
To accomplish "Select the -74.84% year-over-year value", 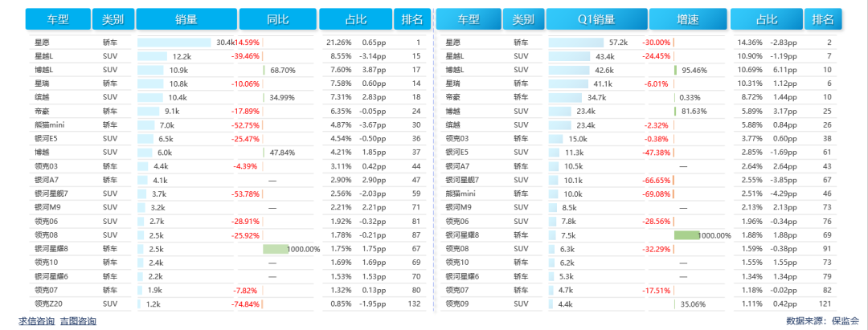I will pos(245,304).
